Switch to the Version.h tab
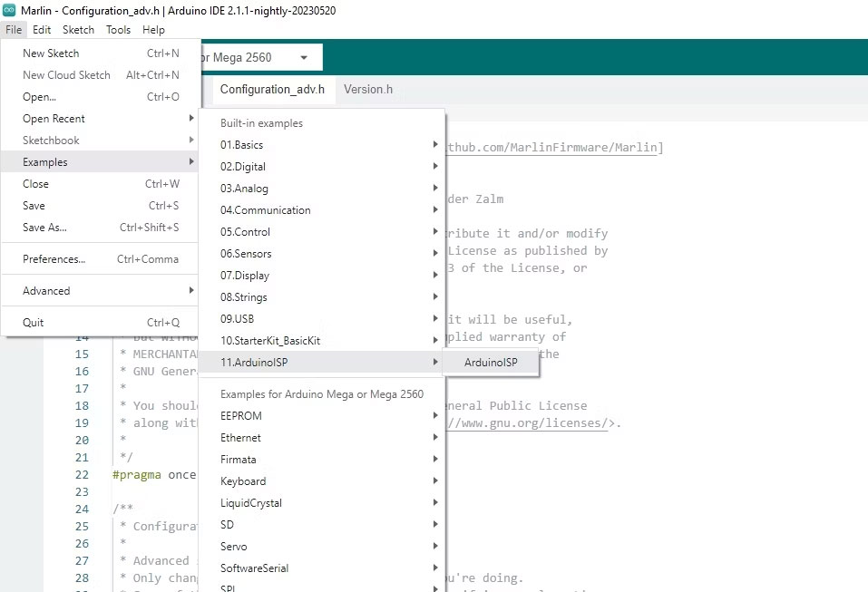Image resolution: width=868 pixels, height=592 pixels. (368, 89)
